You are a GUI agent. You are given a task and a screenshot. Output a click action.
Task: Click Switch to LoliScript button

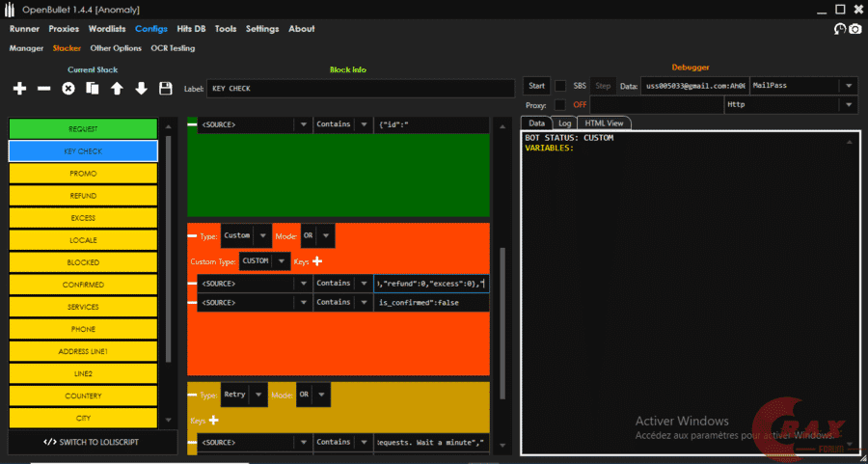pyautogui.click(x=92, y=442)
